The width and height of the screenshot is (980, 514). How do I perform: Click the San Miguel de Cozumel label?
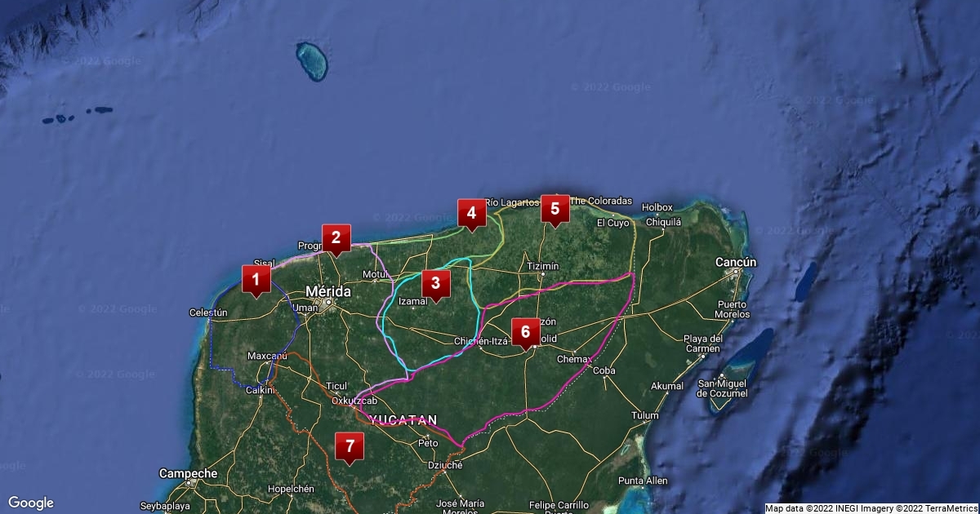click(722, 388)
